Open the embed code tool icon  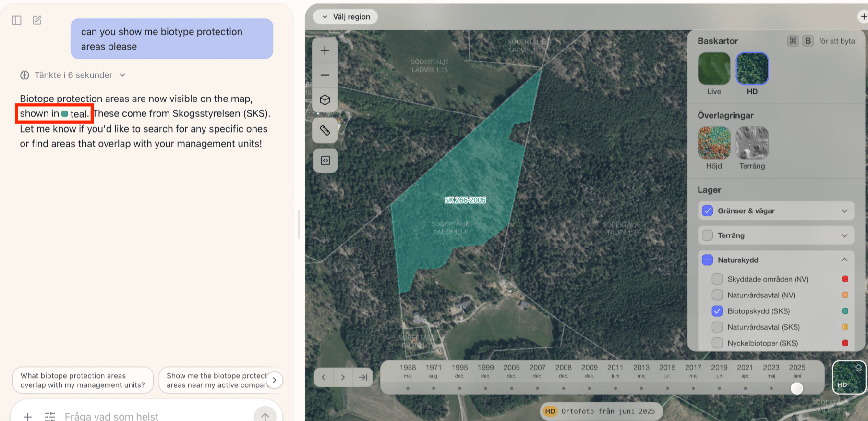[325, 161]
